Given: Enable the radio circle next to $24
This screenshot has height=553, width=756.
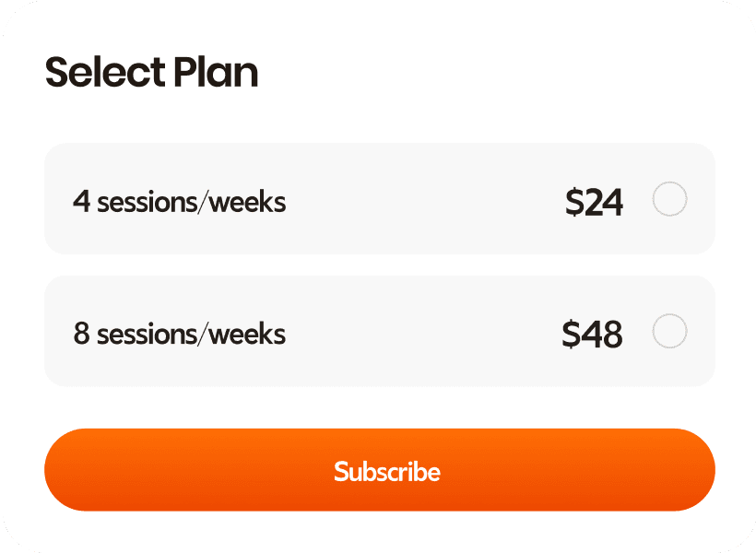Looking at the screenshot, I should pyautogui.click(x=669, y=199).
